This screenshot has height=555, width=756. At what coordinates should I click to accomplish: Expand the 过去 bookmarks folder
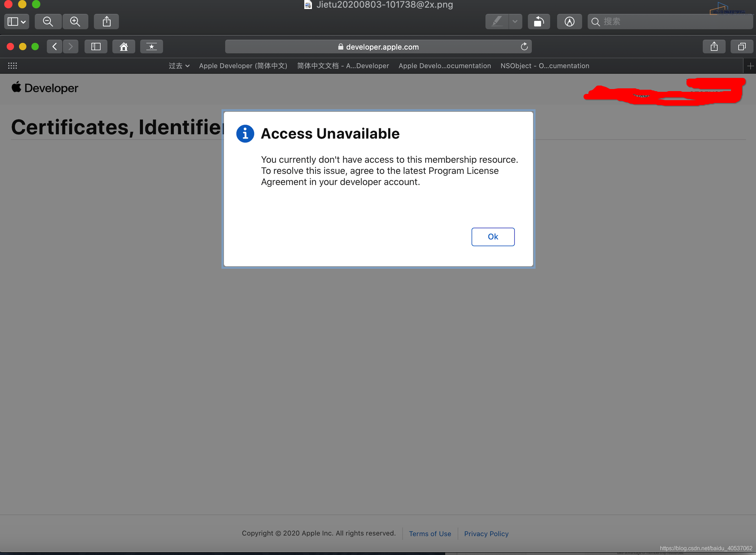[x=179, y=66]
